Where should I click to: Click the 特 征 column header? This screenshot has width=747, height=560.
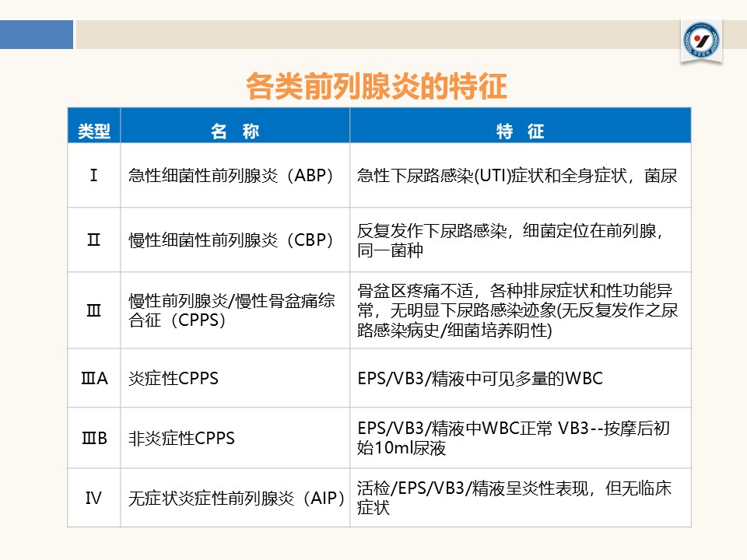click(x=521, y=126)
